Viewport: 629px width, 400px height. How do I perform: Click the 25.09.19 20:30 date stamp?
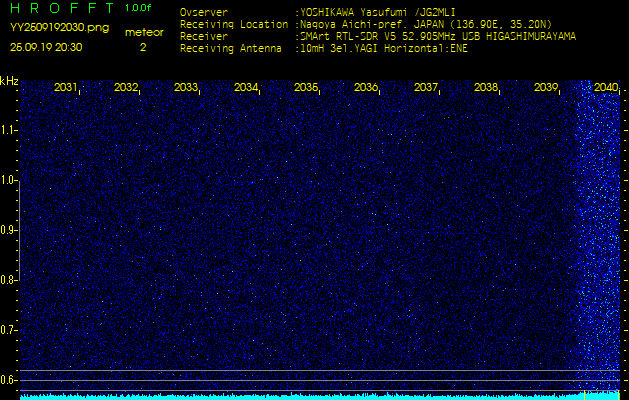(x=46, y=47)
